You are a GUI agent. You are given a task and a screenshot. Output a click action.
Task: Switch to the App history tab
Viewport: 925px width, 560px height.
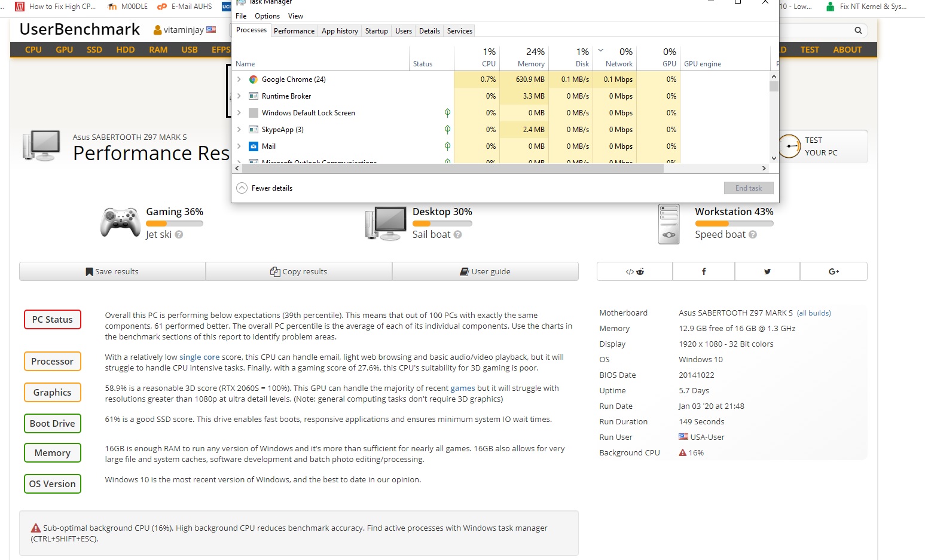point(340,31)
